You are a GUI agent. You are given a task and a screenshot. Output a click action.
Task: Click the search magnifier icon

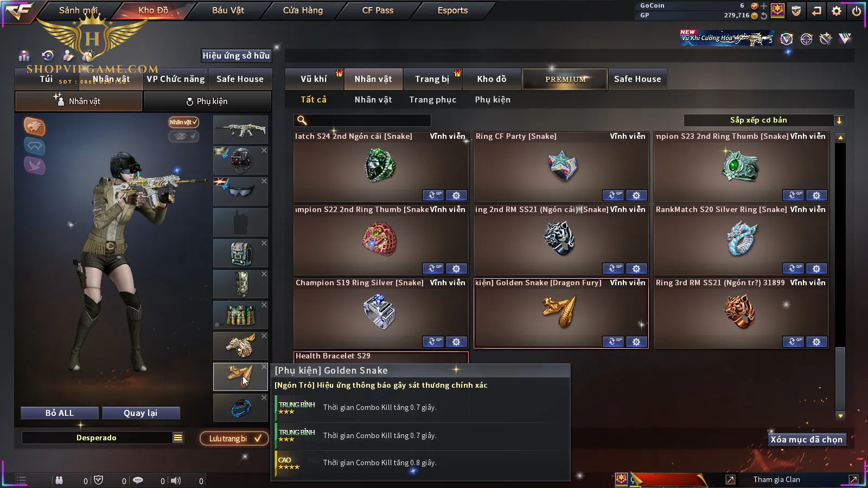(x=302, y=120)
